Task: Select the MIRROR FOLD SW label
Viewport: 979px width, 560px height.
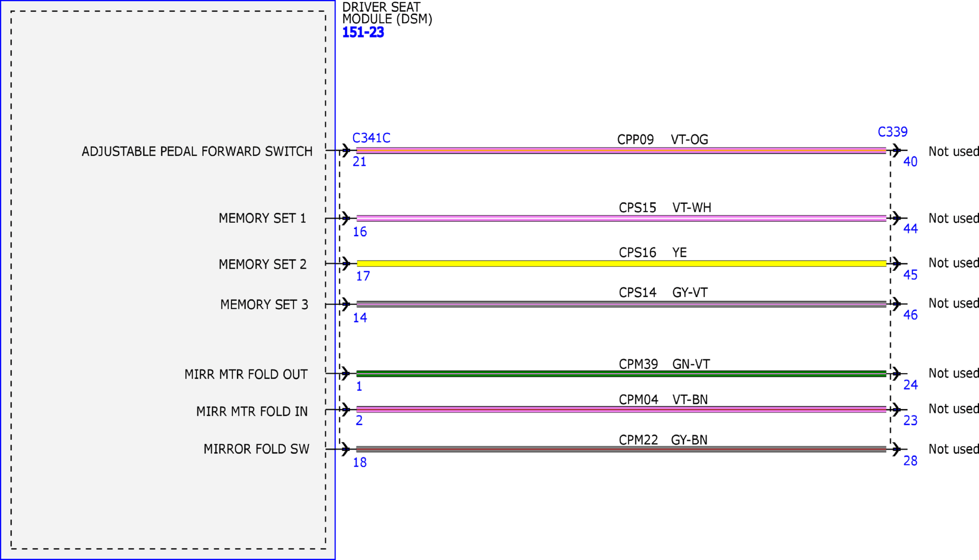Action: pyautogui.click(x=256, y=449)
